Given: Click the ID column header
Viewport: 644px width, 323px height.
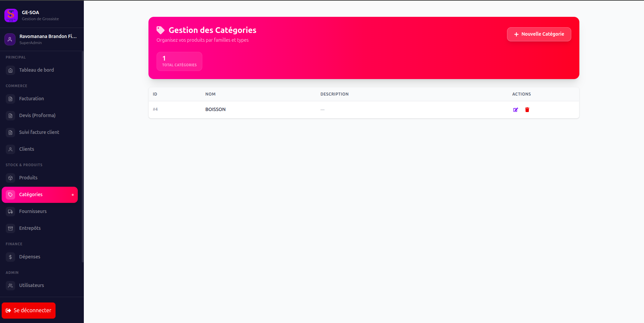Looking at the screenshot, I should (155, 94).
